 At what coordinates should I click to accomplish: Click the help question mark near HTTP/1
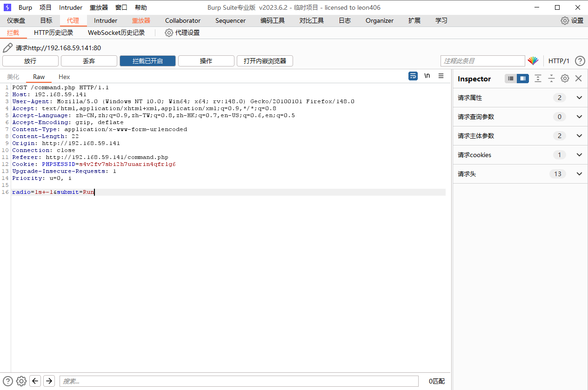(580, 61)
